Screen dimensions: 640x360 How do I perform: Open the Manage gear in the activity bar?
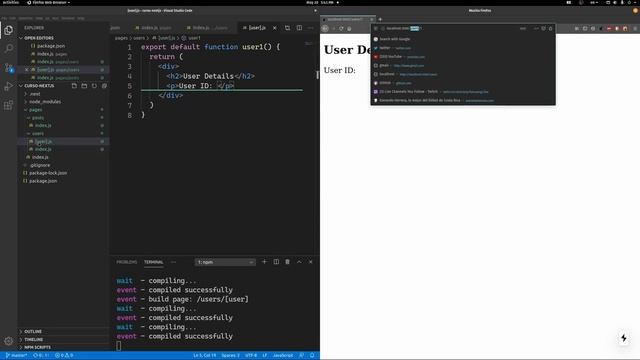9,340
